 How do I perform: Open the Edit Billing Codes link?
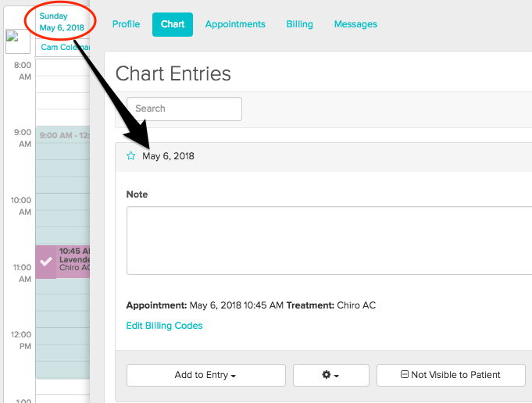(x=164, y=326)
